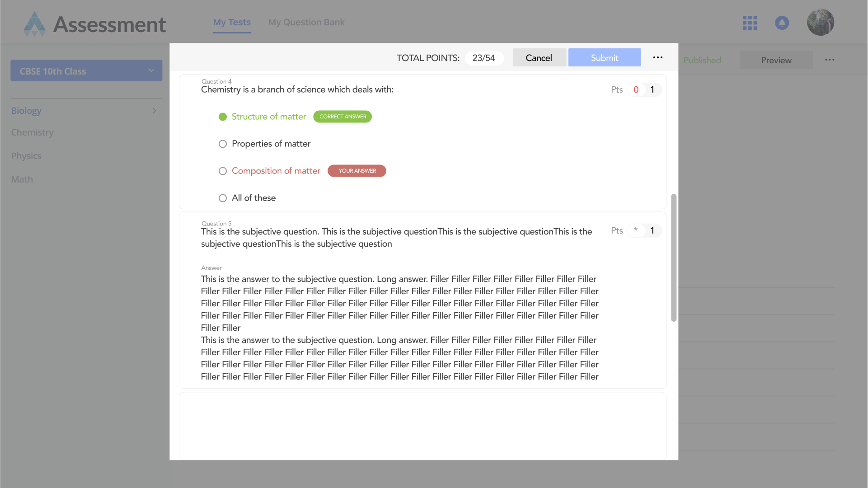Open the user profile avatar
868x488 pixels.
(x=820, y=22)
